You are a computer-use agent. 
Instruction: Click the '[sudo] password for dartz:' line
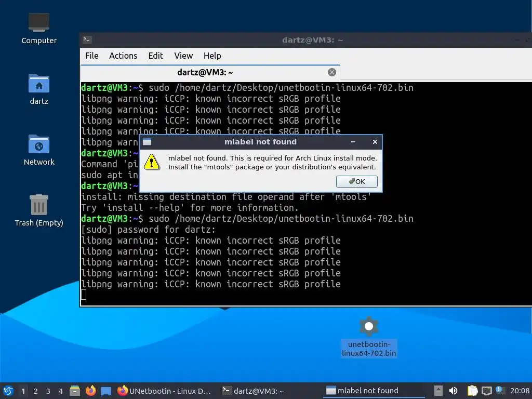(148, 230)
